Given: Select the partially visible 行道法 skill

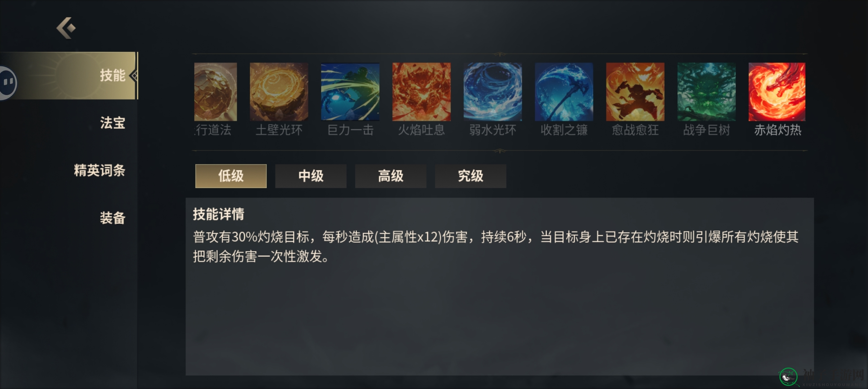Looking at the screenshot, I should [216, 92].
